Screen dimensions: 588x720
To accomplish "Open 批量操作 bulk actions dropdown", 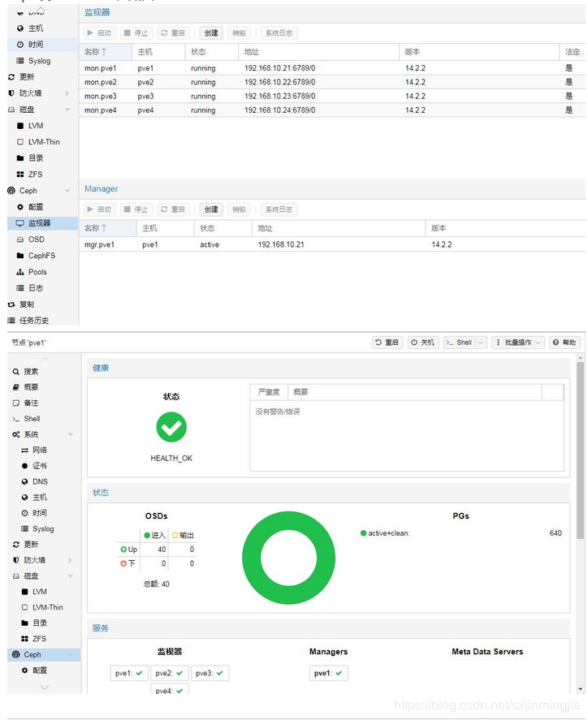I will pos(517,342).
